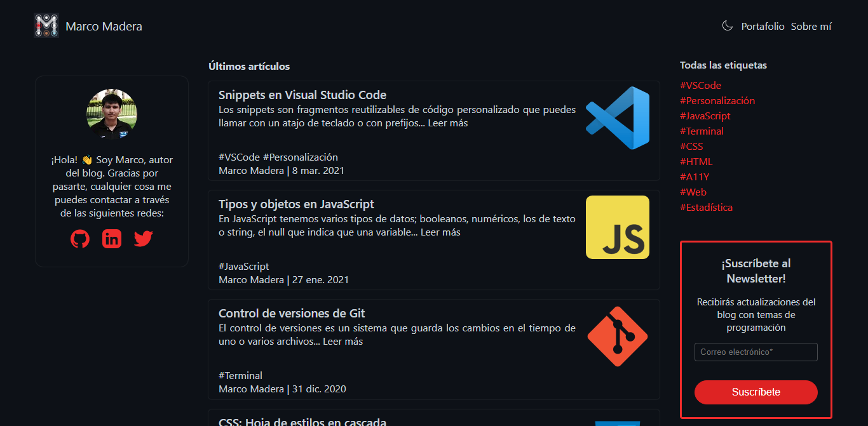Screen dimensions: 868x426
Task: Open the #VSCode tag
Action: (700, 85)
